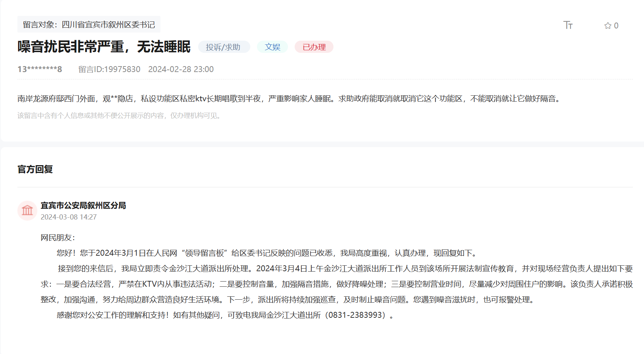The image size is (644, 354).
Task: Click the red 已办理 status badge
Action: pyautogui.click(x=313, y=47)
